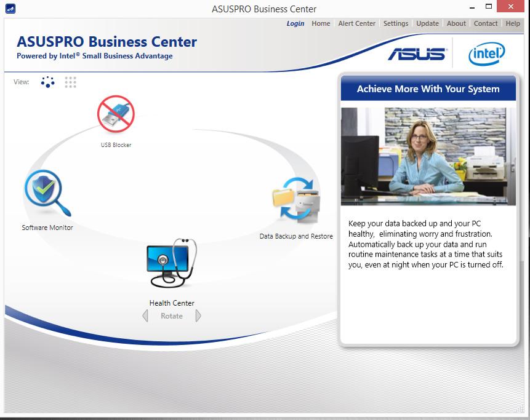The image size is (530, 420).
Task: Minimize the ASUSPRO Business Center window
Action: 472,7
